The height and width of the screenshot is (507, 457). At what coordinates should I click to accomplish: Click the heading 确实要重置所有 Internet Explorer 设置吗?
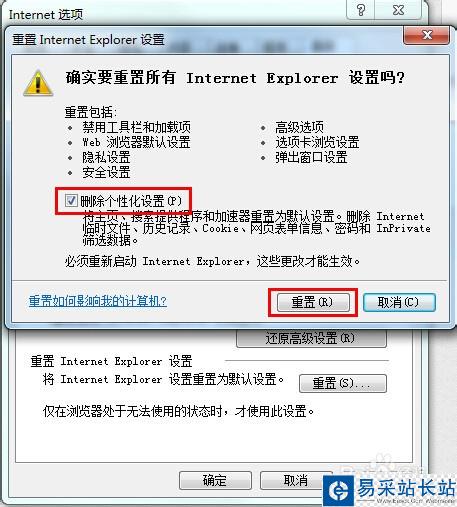(x=235, y=78)
